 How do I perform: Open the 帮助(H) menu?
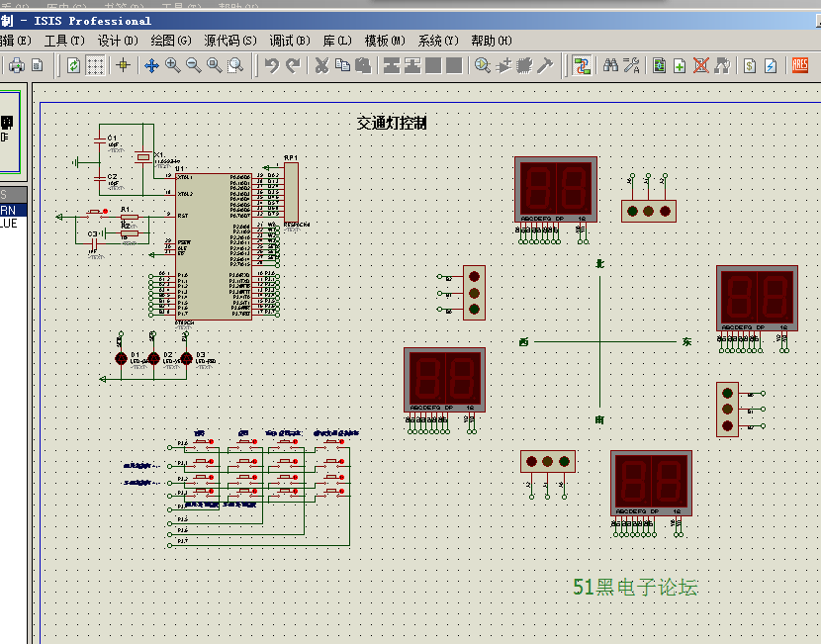tap(492, 41)
